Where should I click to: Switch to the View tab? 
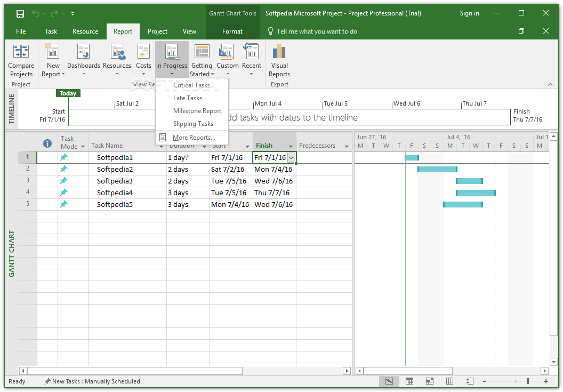pyautogui.click(x=189, y=31)
